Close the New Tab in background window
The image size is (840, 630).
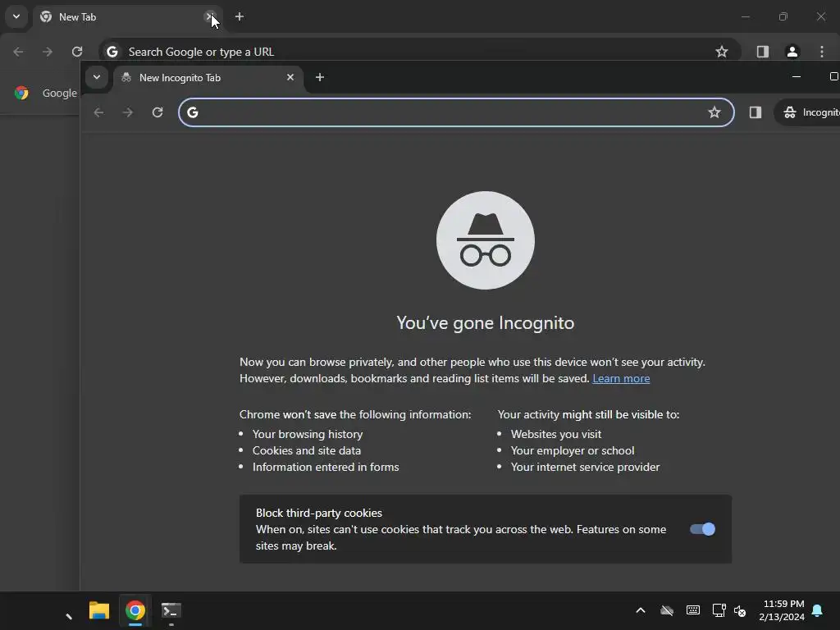coord(210,16)
